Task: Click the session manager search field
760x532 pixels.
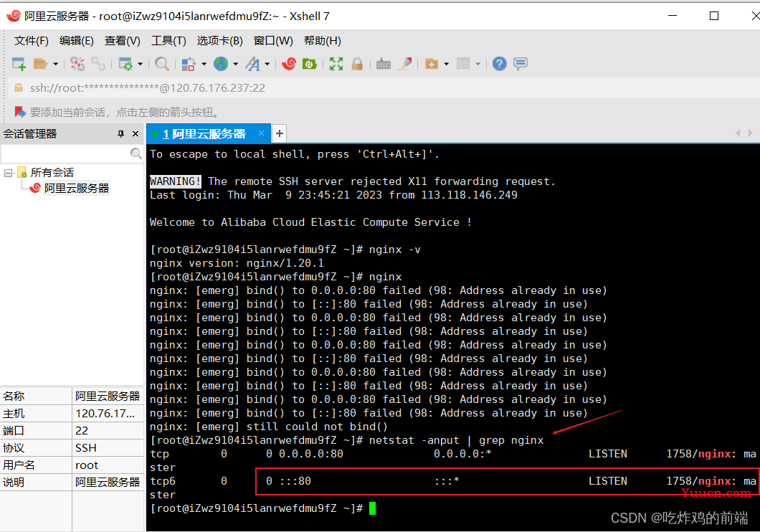Action: pos(65,153)
